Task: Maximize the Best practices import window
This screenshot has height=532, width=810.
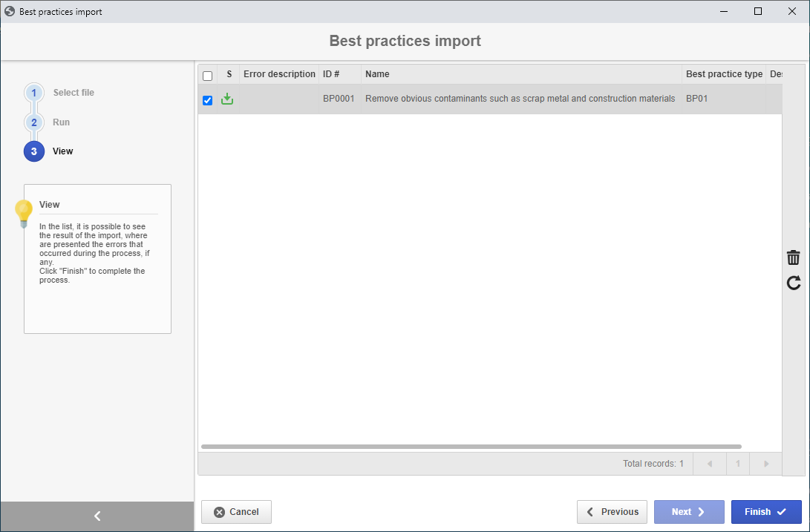Action: tap(758, 11)
